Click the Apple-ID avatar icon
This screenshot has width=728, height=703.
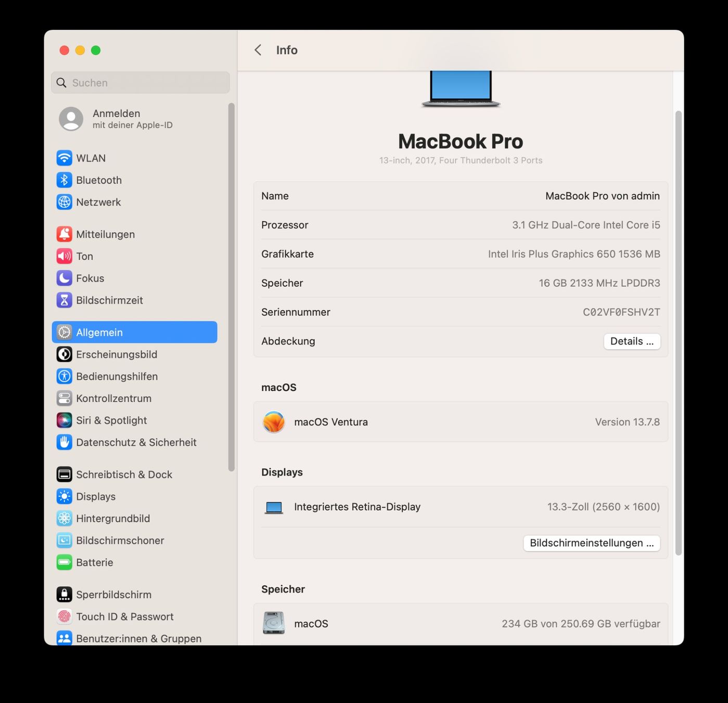71,119
